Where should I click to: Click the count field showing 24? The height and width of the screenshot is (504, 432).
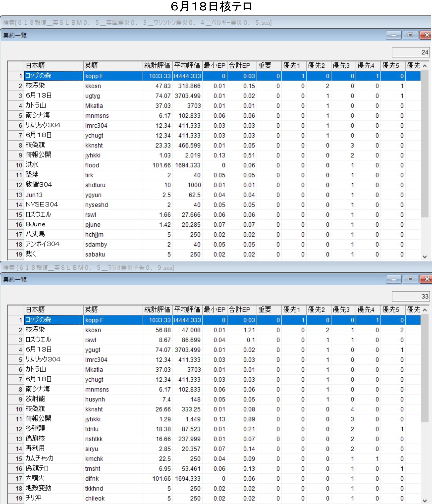pyautogui.click(x=410, y=52)
